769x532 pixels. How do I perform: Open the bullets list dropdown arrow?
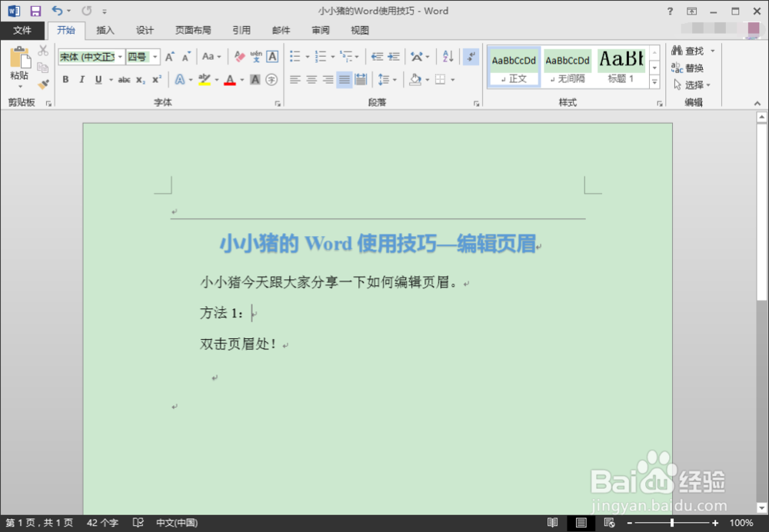tap(308, 58)
